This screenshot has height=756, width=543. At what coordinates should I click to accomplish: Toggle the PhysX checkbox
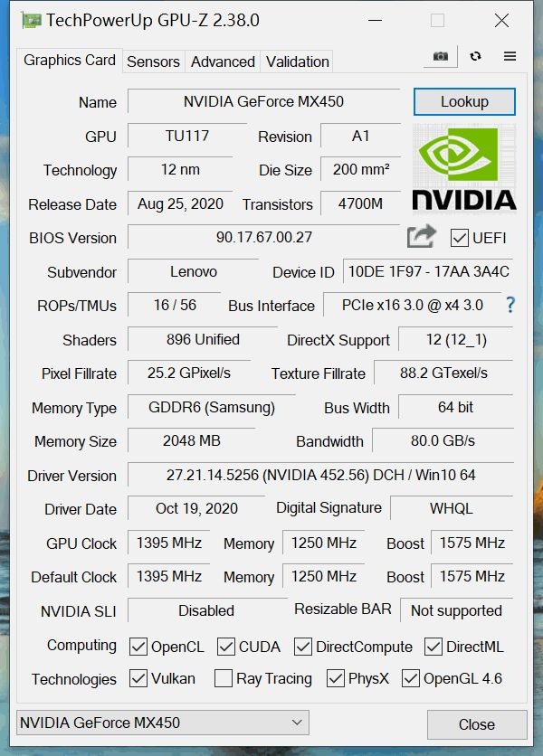(336, 678)
